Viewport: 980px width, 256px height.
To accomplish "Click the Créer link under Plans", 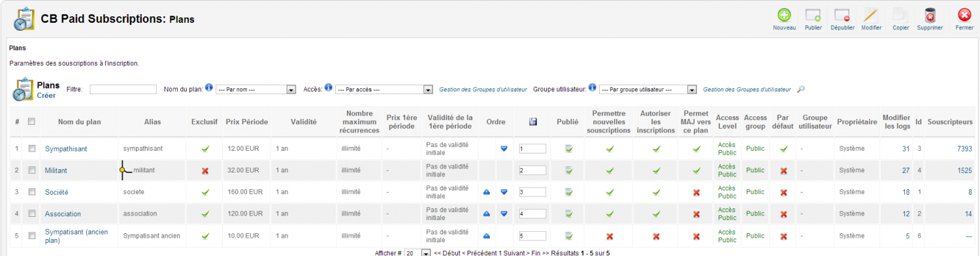I will pyautogui.click(x=46, y=95).
